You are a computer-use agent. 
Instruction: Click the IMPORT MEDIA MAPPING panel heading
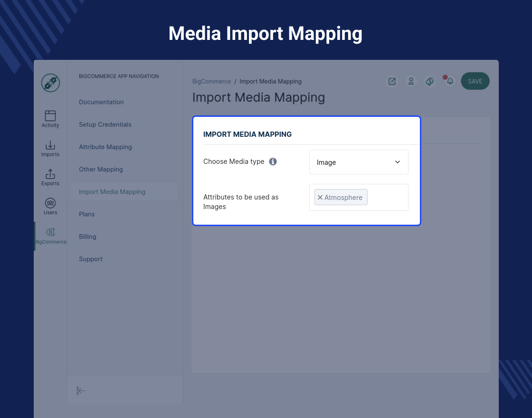point(247,134)
